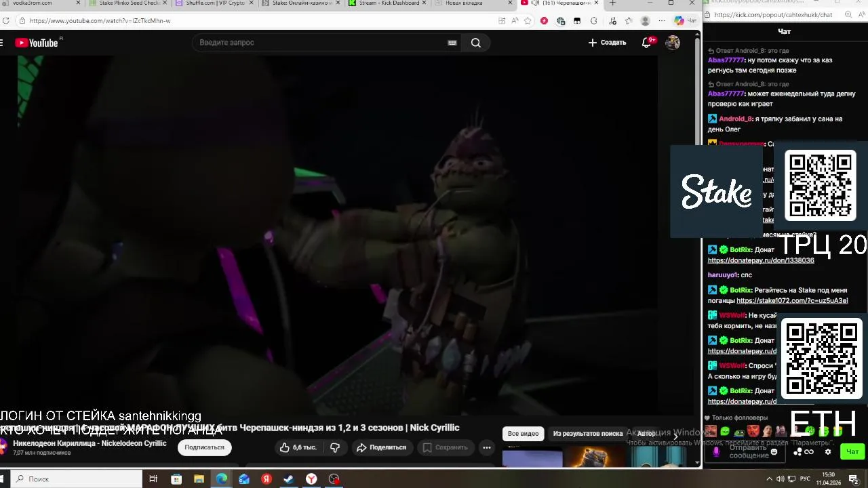Click the Отправить сообщение chat input
868x488 pixels.
[749, 451]
